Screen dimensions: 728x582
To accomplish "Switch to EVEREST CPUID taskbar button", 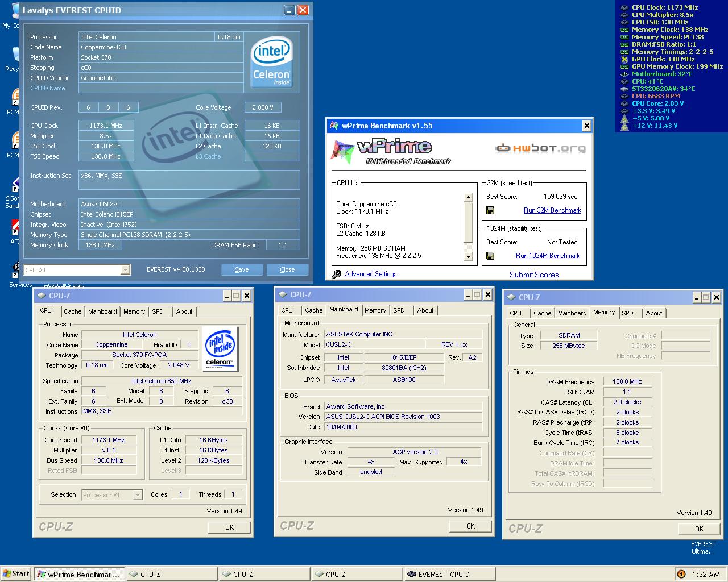I will click(x=450, y=574).
